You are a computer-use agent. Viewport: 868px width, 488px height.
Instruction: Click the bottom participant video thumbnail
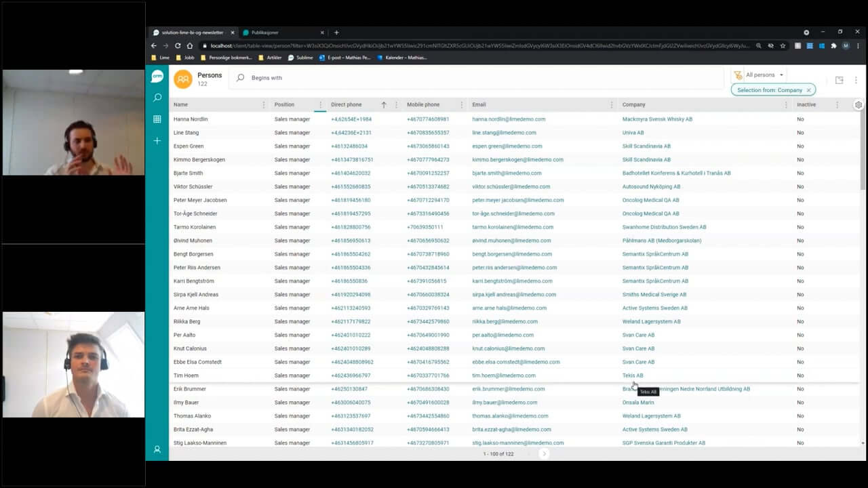[73, 365]
